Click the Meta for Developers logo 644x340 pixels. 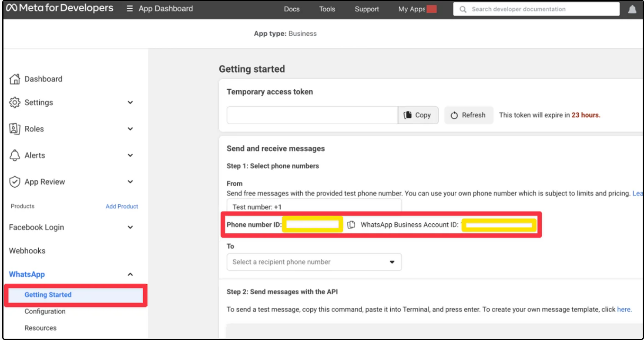point(60,8)
